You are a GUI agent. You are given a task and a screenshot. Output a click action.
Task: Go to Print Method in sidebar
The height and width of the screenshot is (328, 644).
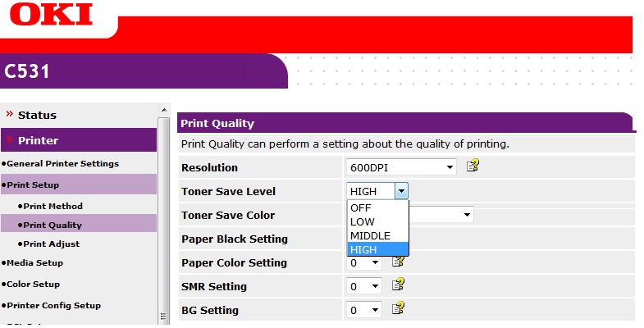(x=53, y=206)
